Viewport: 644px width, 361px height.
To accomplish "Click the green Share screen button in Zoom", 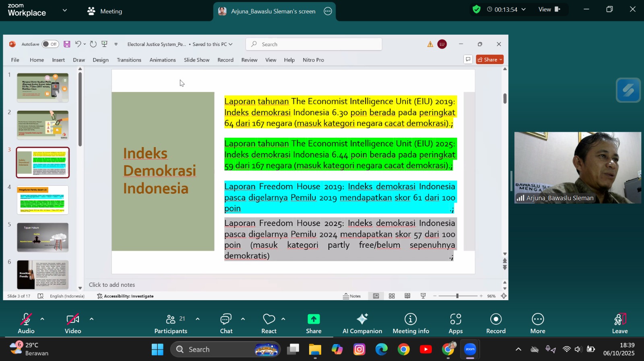I will point(314,324).
